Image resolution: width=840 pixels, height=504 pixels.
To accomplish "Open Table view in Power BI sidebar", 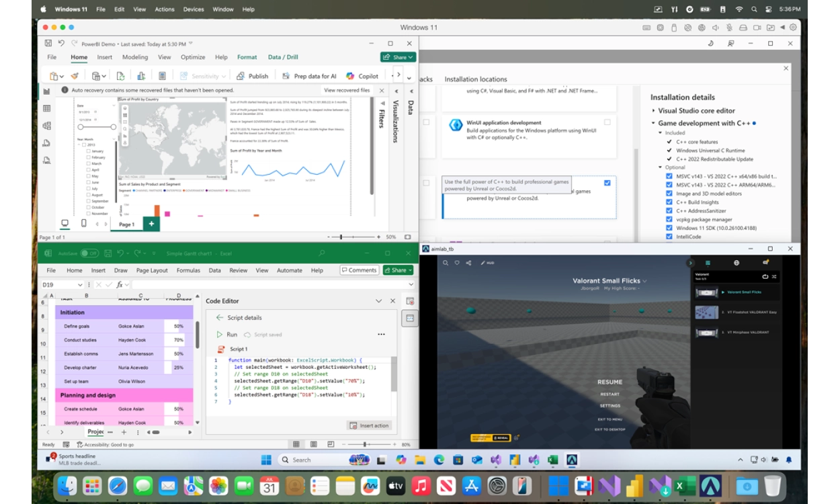I will (46, 108).
